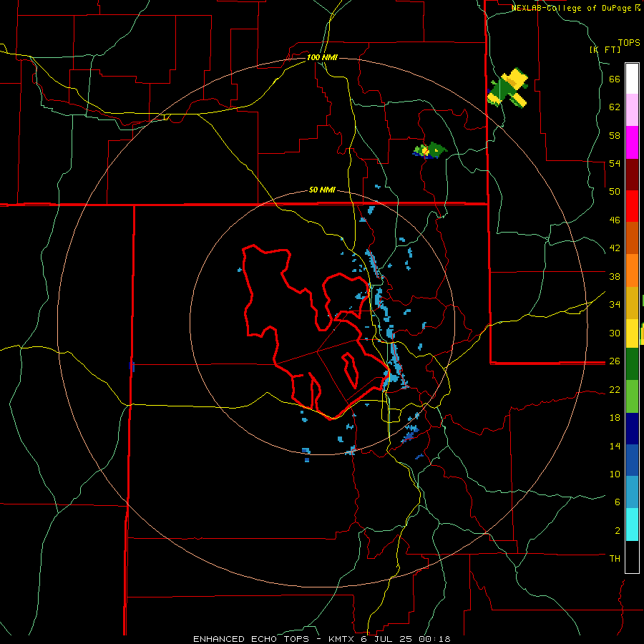Click the magenta legend swatch
The image size is (644, 644).
coord(632,142)
